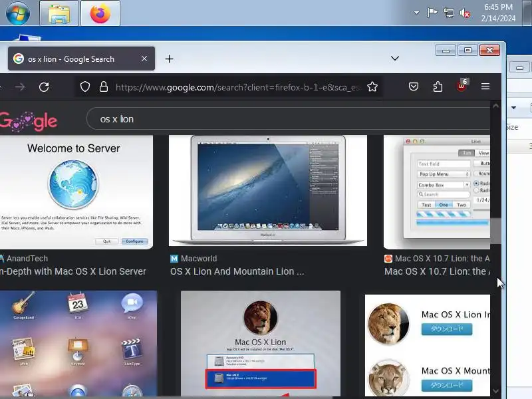This screenshot has height=399, width=532.
Task: Open 'Mac OS X 10.7 Lion: the A' title link
Action: pos(438,271)
